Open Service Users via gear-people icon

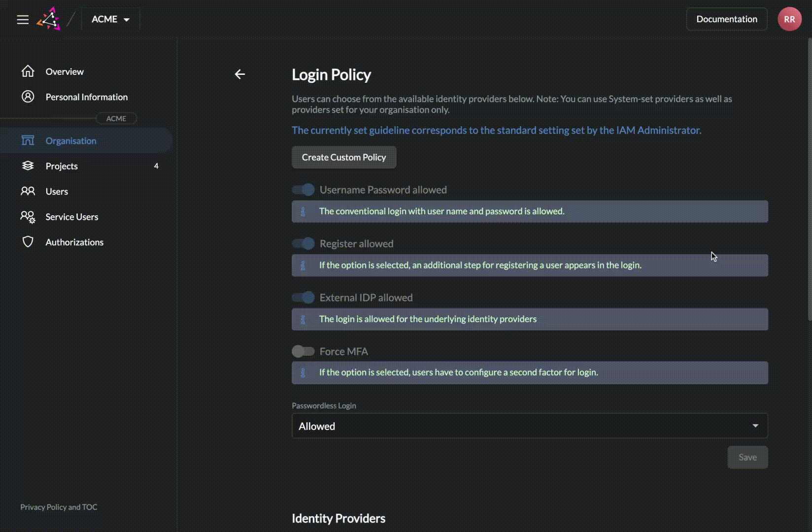[28, 217]
